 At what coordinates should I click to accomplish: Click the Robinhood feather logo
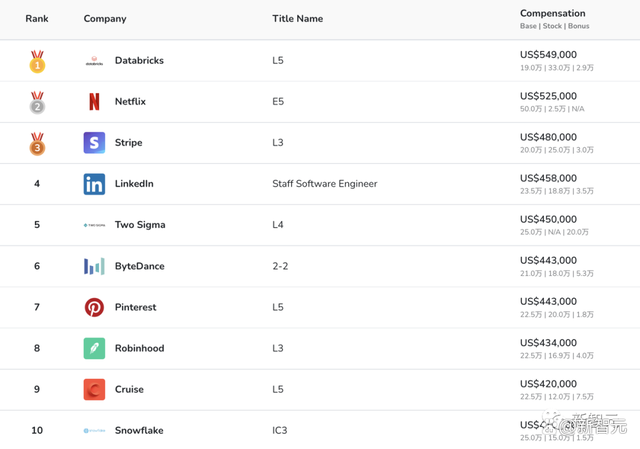94,348
